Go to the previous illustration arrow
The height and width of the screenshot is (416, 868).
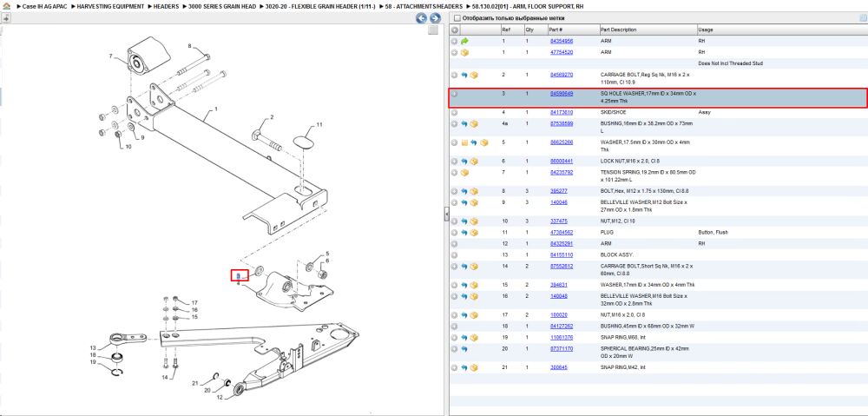[422, 18]
